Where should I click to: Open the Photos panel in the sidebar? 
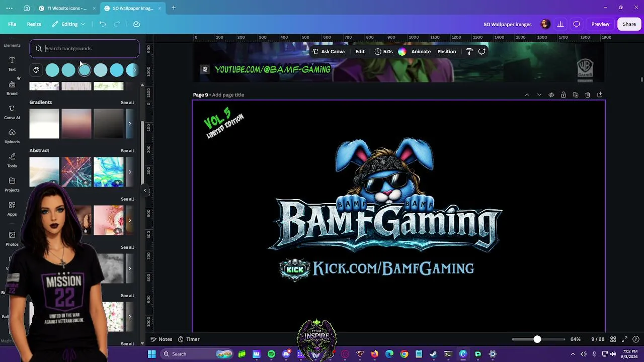click(x=12, y=238)
